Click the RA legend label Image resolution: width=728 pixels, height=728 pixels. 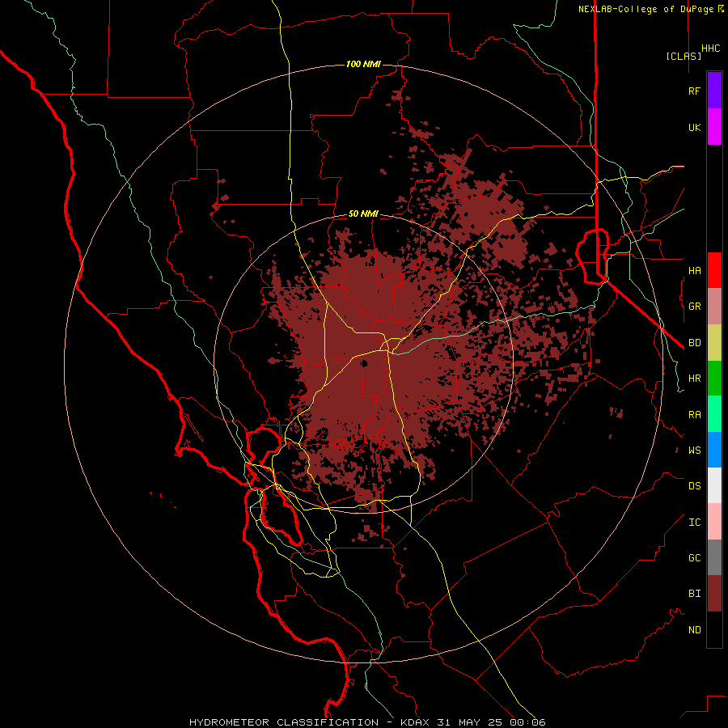pyautogui.click(x=694, y=415)
